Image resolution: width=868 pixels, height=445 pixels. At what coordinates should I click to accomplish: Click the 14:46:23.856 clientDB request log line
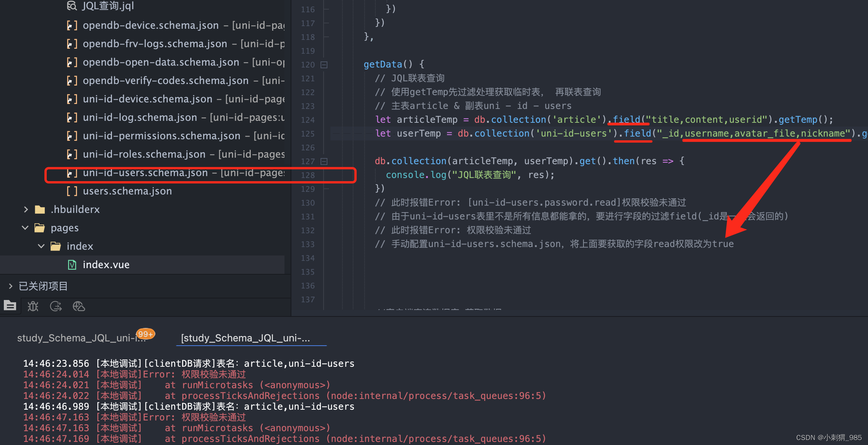[x=189, y=364]
